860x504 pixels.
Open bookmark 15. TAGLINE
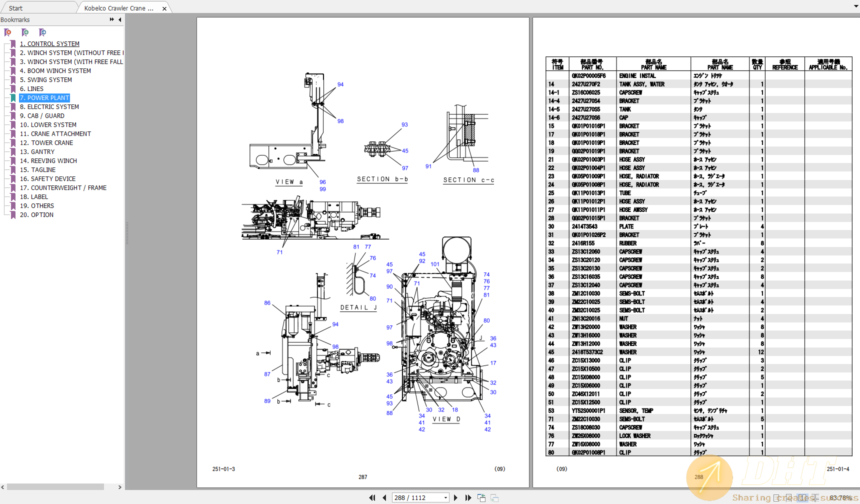37,170
